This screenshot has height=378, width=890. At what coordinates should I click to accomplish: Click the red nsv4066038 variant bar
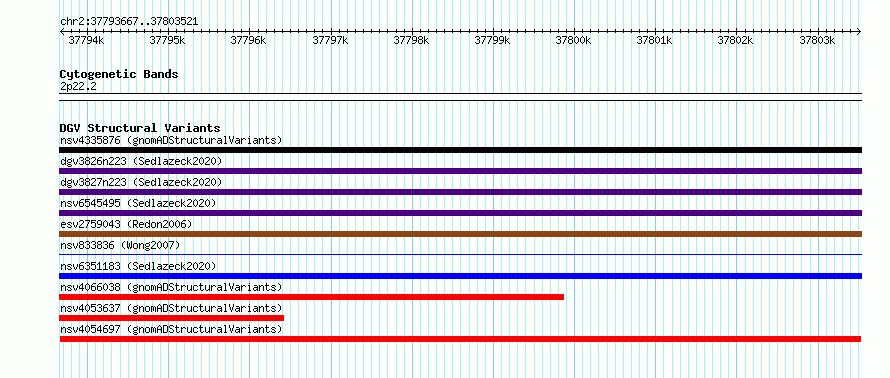point(312,297)
